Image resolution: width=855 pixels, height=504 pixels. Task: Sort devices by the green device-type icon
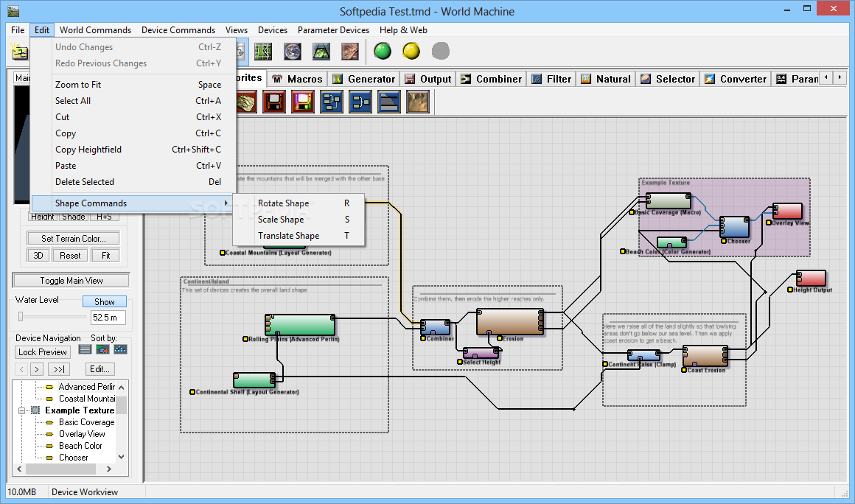coord(102,349)
